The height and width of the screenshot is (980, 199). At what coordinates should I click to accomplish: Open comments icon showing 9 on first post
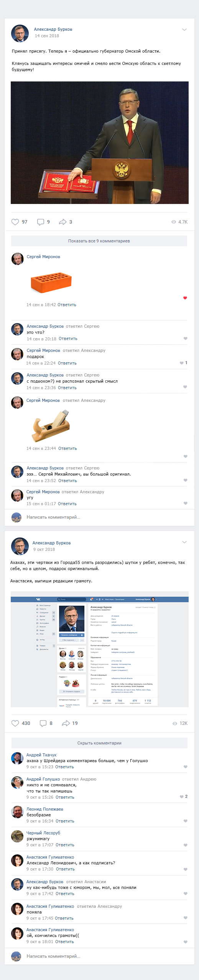[x=41, y=222]
